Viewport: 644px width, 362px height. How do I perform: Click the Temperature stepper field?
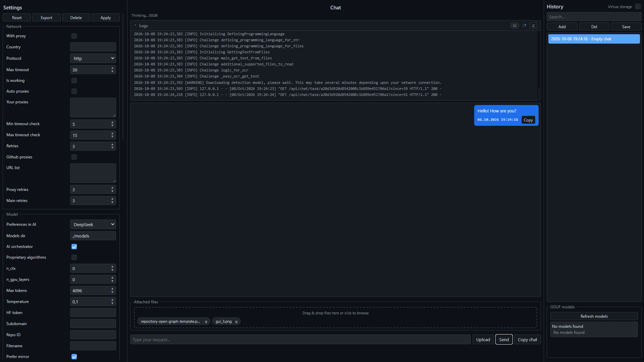[x=93, y=302]
